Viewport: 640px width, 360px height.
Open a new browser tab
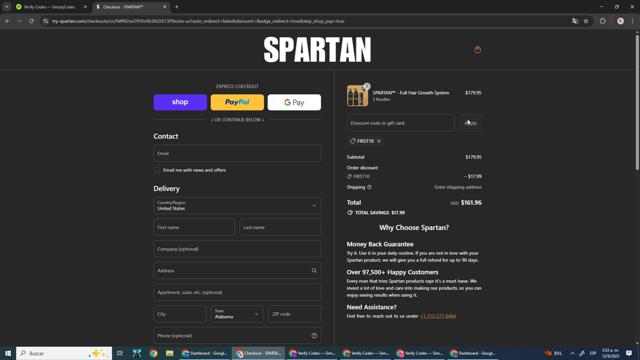tap(176, 7)
